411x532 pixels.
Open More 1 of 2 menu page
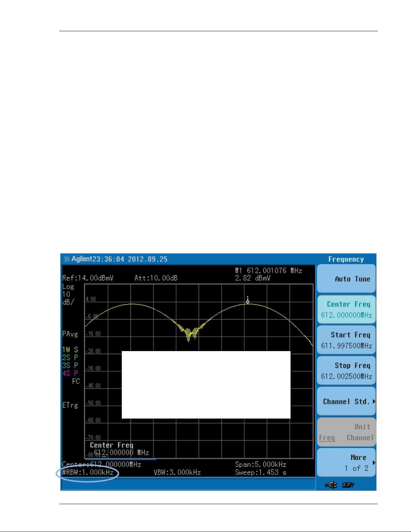[346, 463]
